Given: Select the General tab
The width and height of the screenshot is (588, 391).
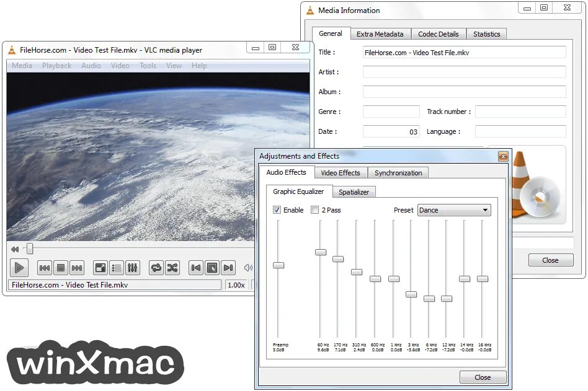Looking at the screenshot, I should point(331,33).
